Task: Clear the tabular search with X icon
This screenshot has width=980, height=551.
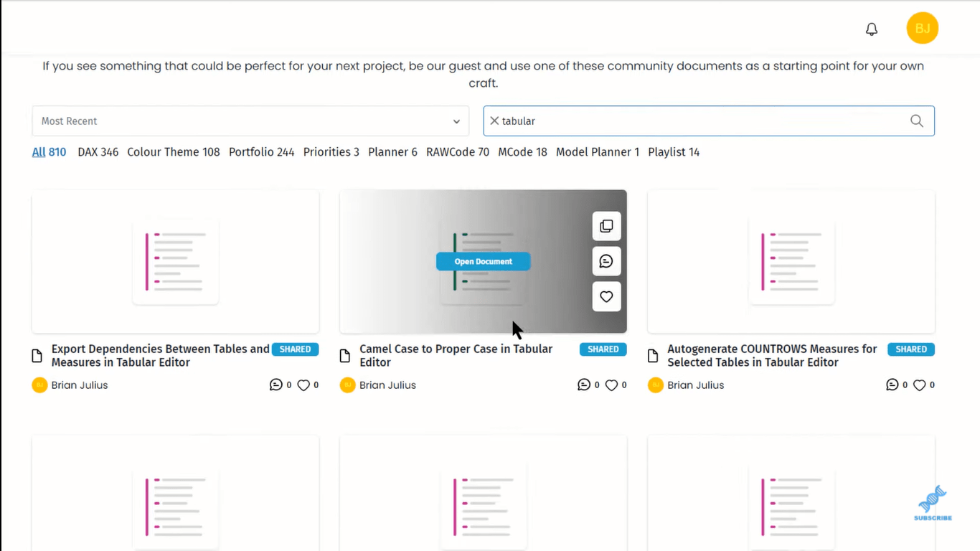Action: (494, 121)
